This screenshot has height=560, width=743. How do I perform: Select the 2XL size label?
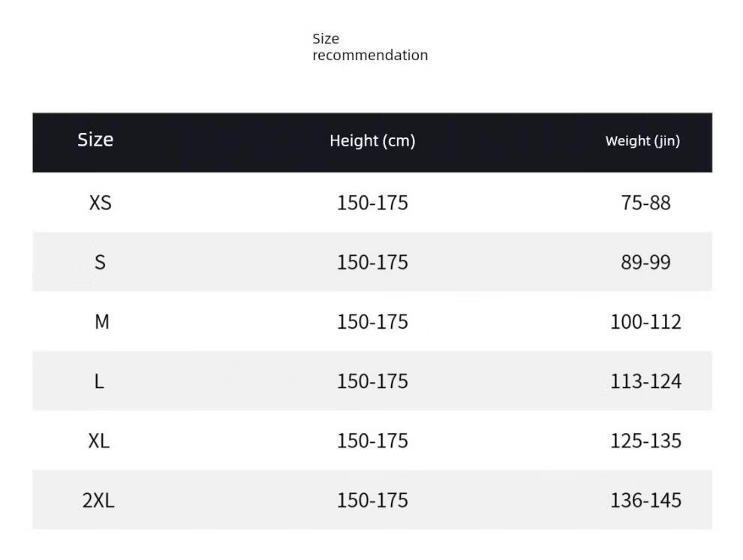pyautogui.click(x=98, y=501)
